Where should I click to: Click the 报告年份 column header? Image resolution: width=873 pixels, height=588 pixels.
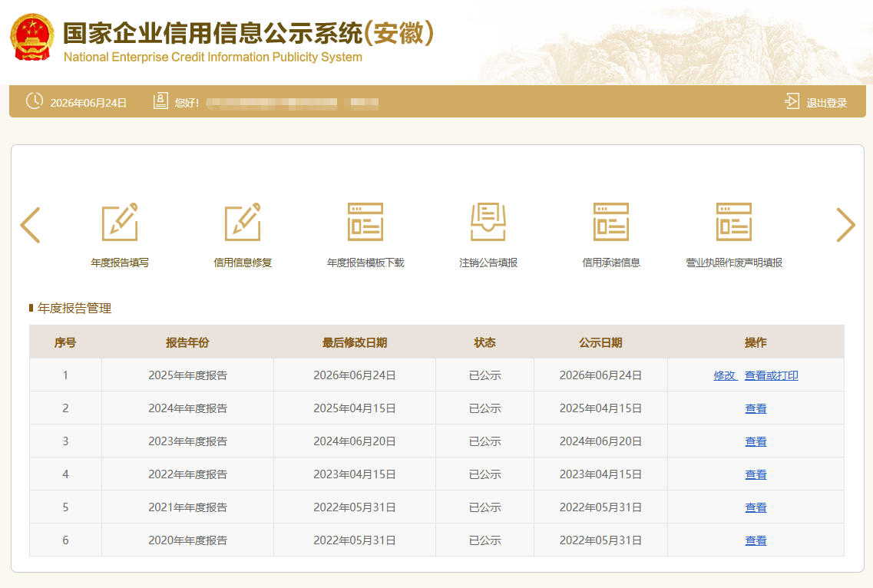click(187, 342)
